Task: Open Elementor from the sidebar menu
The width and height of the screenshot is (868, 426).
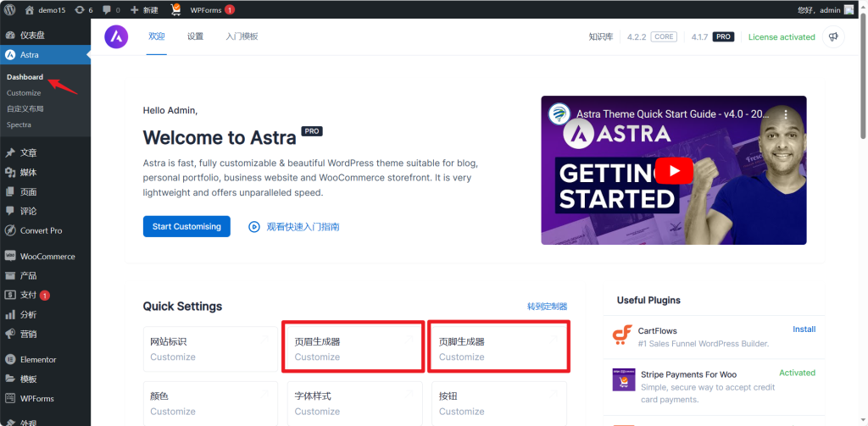Action: tap(38, 359)
